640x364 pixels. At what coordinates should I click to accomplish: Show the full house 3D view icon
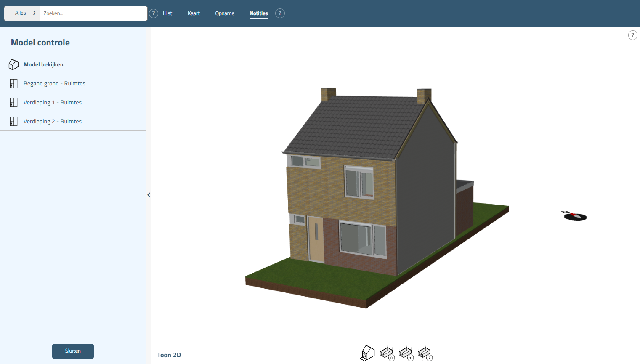367,353
